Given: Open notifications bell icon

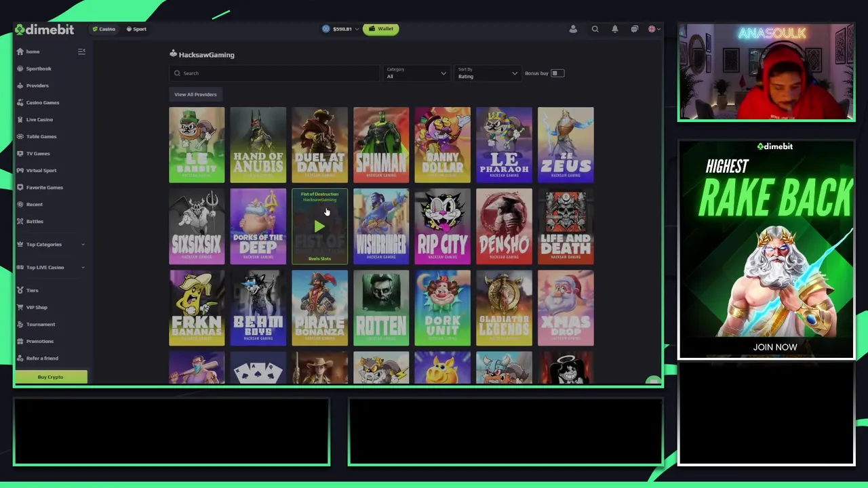Looking at the screenshot, I should (614, 29).
